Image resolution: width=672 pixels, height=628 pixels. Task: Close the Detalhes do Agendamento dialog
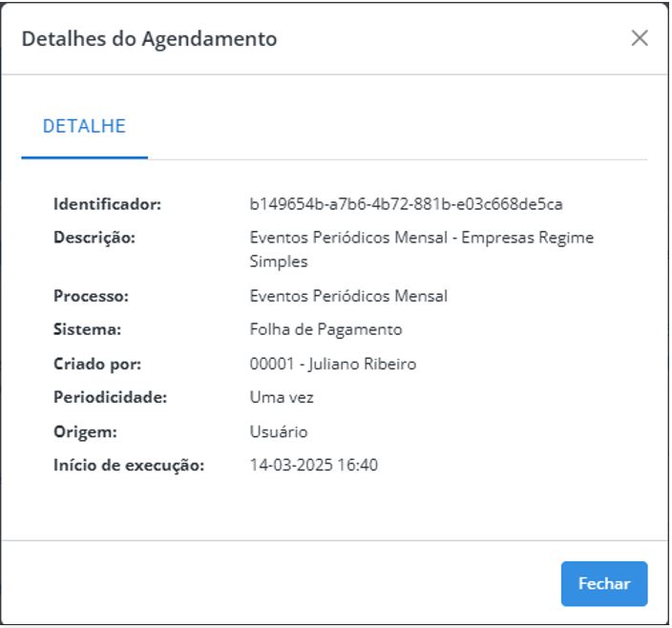(640, 38)
